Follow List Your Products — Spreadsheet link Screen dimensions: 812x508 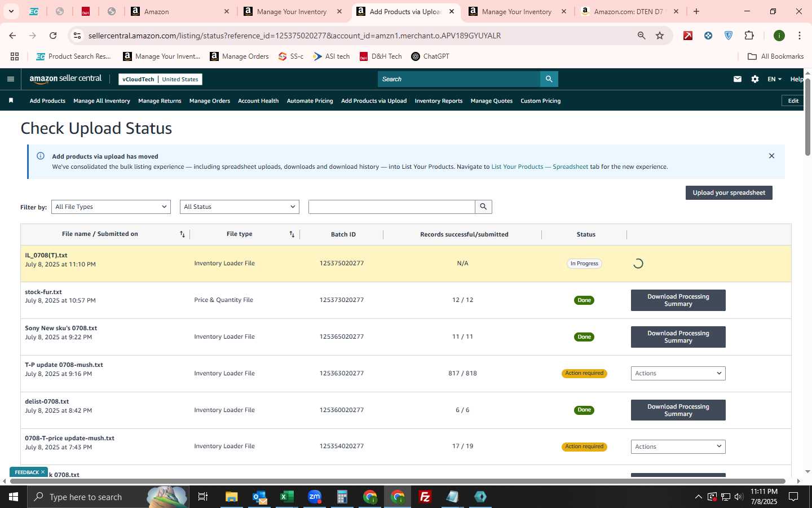(x=540, y=167)
